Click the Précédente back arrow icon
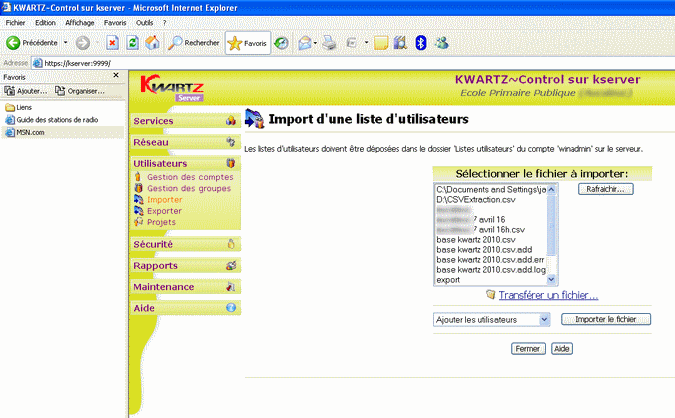 13,43
